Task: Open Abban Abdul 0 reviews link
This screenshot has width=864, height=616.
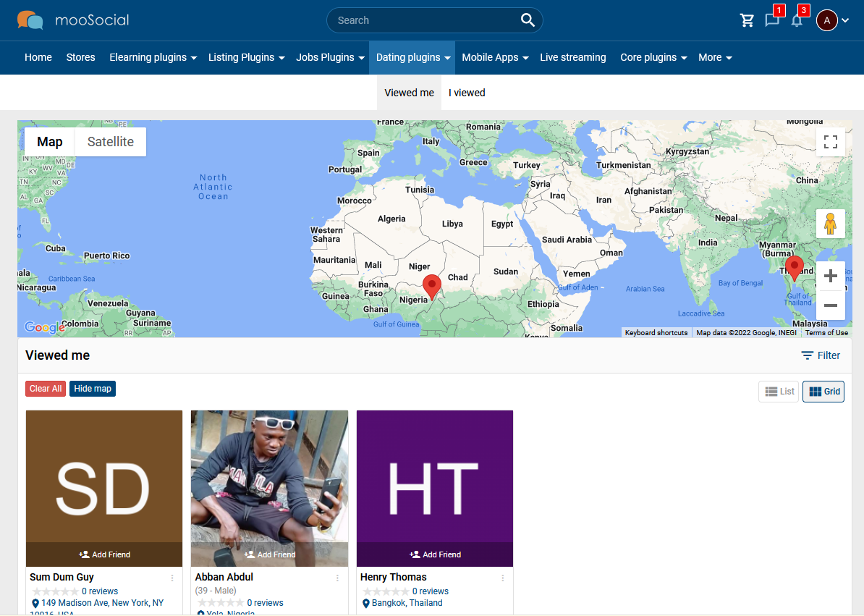Action: [x=265, y=603]
